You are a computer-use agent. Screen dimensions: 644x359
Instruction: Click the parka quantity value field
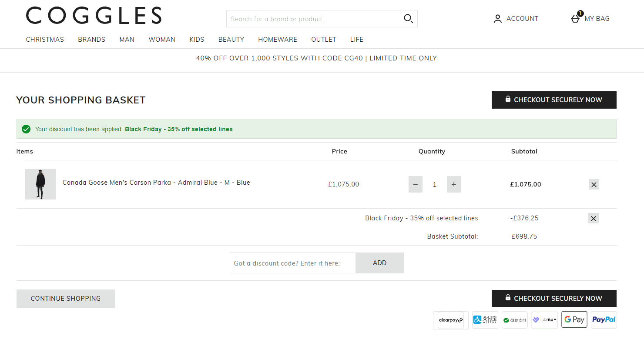coord(435,185)
